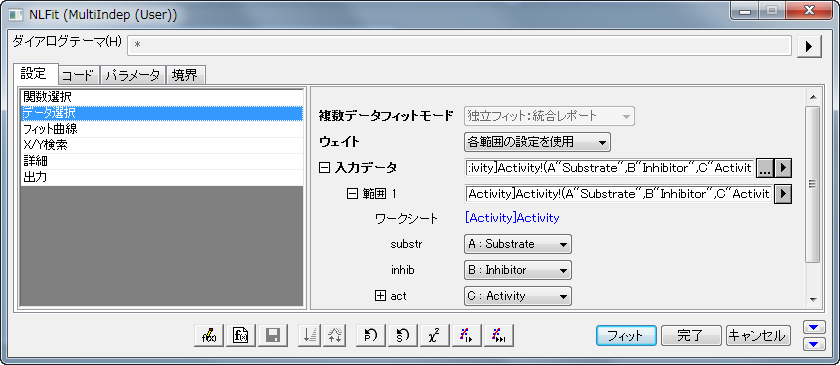This screenshot has height=365, width=840.
Task: Select データ選択 in the settings list
Action: (x=162, y=113)
